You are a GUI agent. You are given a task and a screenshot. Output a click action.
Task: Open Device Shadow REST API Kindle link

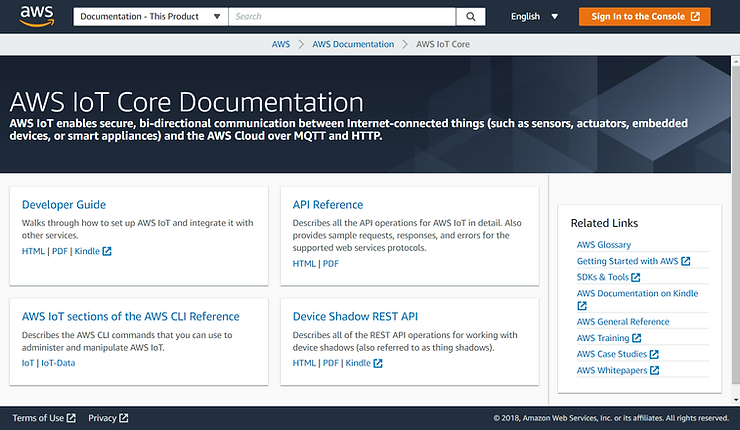pyautogui.click(x=363, y=363)
